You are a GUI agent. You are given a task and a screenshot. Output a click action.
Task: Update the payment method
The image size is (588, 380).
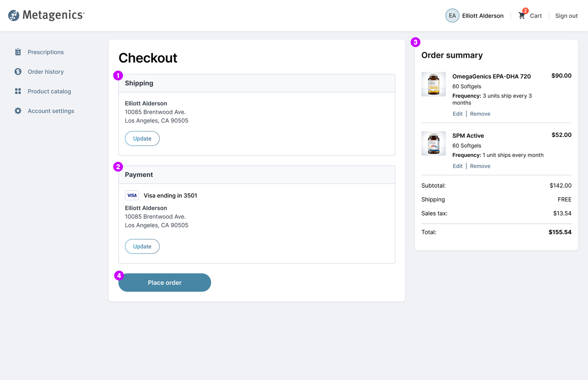[x=142, y=246]
